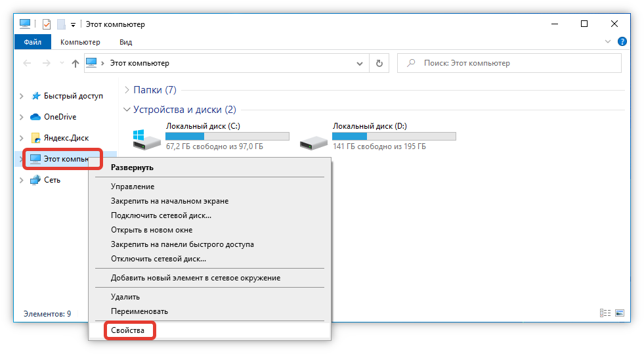Select Manage (Управление) from context menu
Image resolution: width=644 pixels, height=354 pixels.
click(133, 187)
